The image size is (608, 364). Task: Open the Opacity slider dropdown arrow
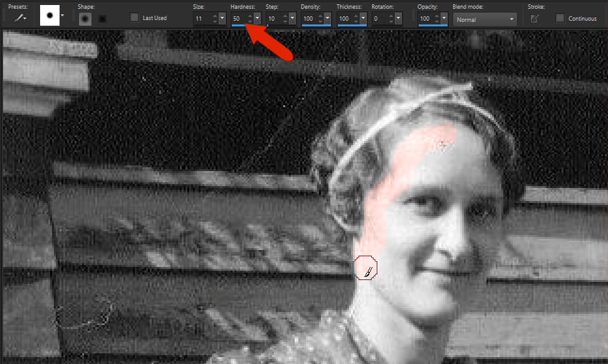(x=444, y=19)
